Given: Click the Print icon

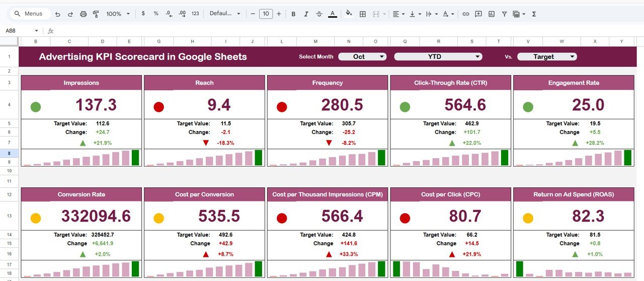Looking at the screenshot, I should coord(84,14).
